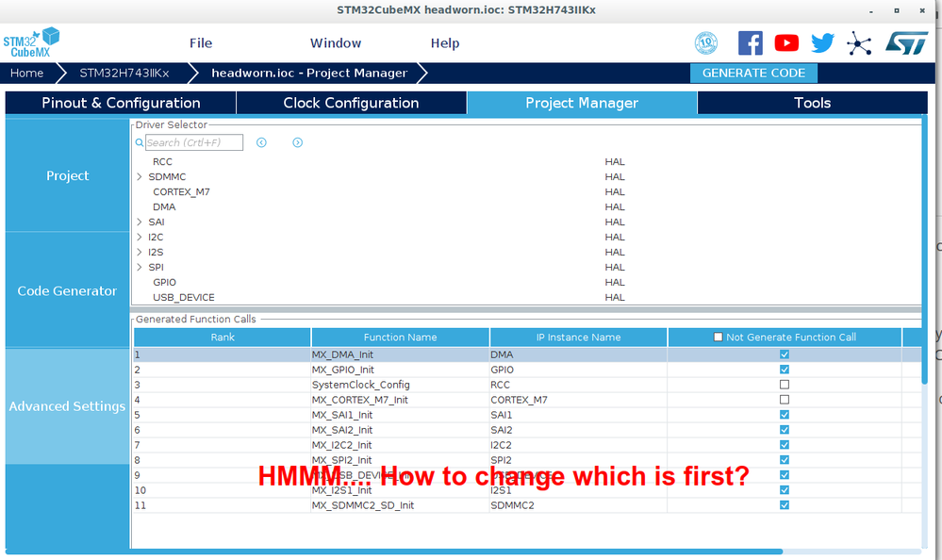The width and height of the screenshot is (942, 560).
Task: Select the MX_CORTEX_M7_Init function name
Action: point(360,400)
